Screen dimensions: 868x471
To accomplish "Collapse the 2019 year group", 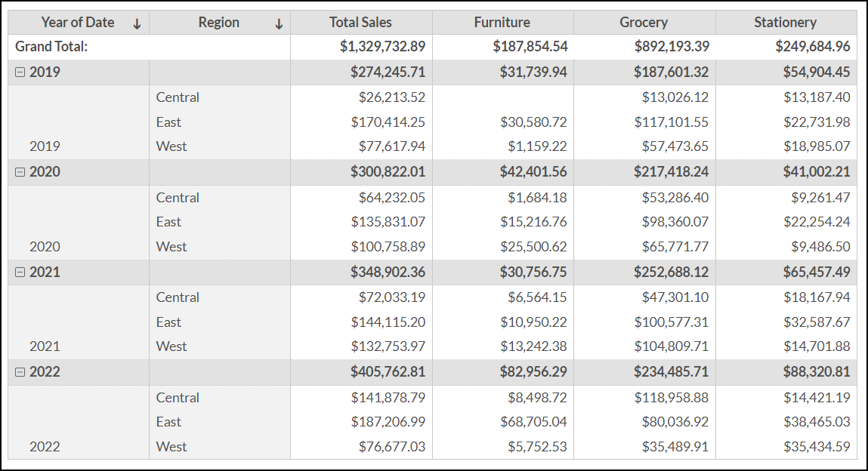I will point(20,72).
